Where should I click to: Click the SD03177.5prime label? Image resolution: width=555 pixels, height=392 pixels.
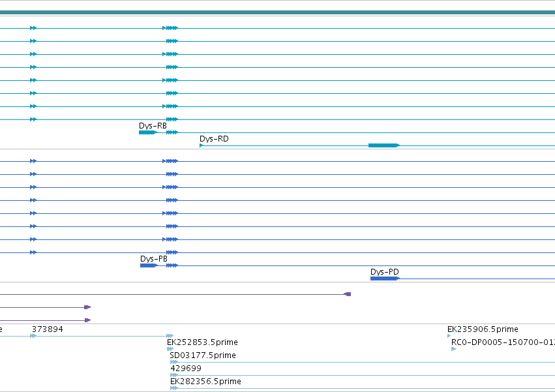tap(203, 355)
